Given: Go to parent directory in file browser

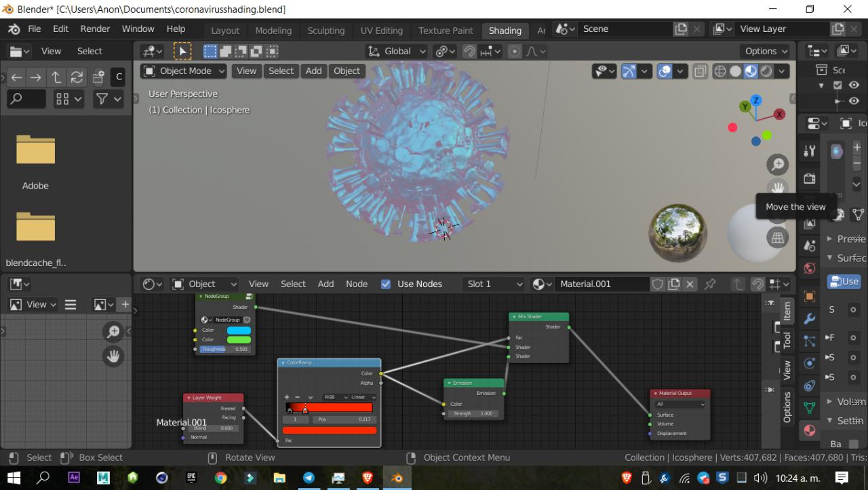Looking at the screenshot, I should 56,77.
